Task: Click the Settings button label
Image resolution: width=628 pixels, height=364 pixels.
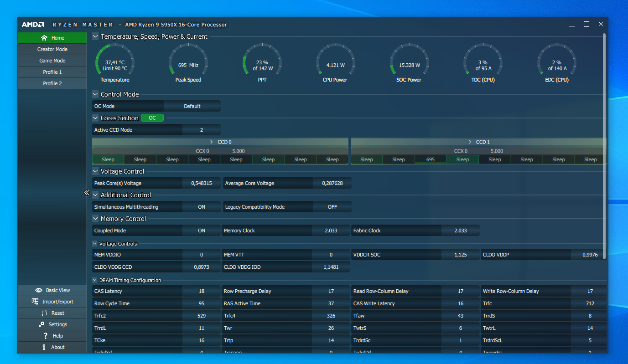Action: 58,324
